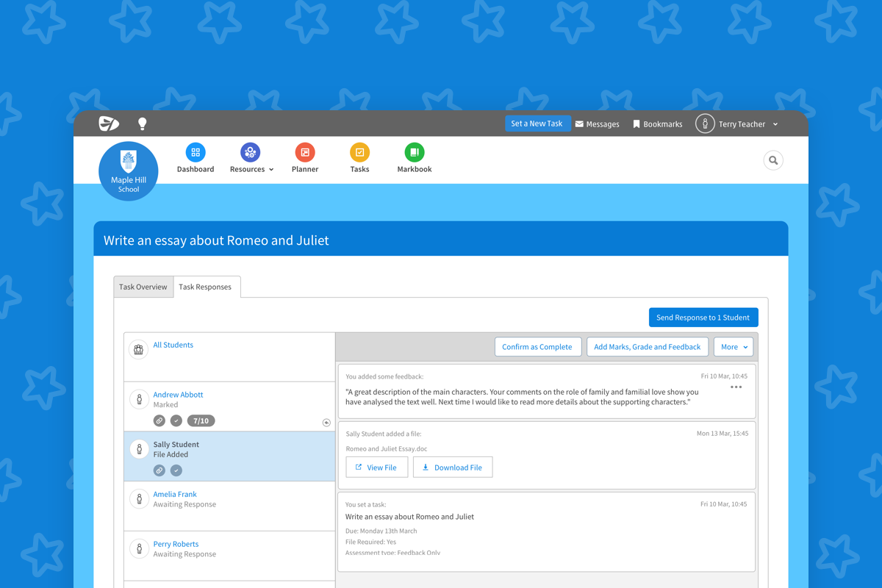The width and height of the screenshot is (882, 588).
Task: Switch to the Task Overview tab
Action: click(143, 287)
